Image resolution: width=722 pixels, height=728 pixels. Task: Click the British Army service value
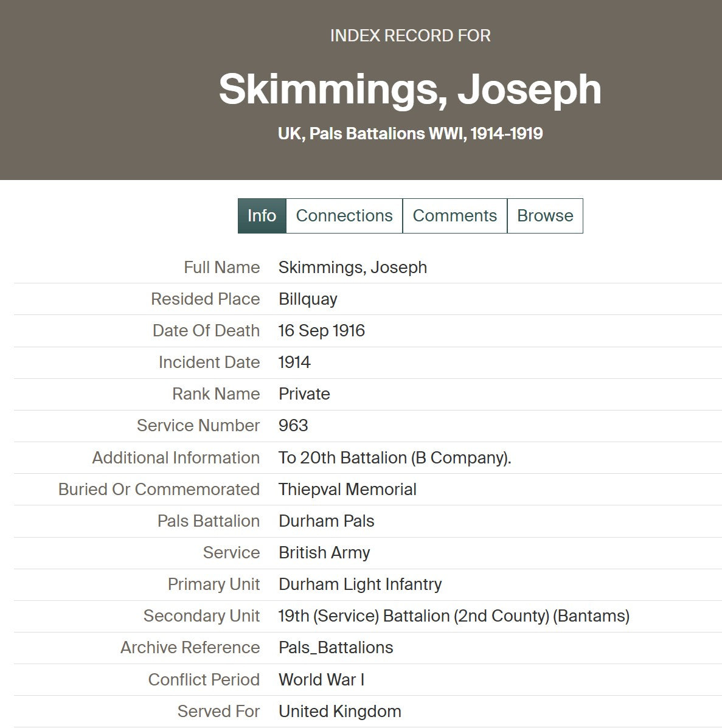pos(324,553)
